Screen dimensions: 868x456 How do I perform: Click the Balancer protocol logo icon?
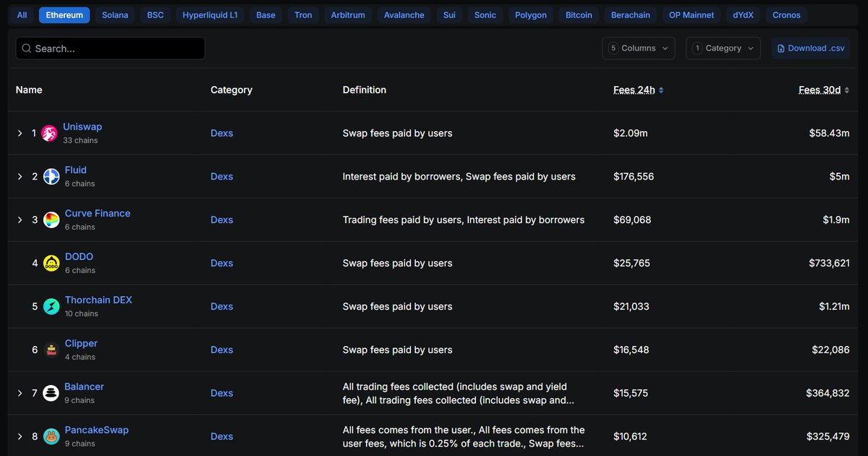point(51,393)
